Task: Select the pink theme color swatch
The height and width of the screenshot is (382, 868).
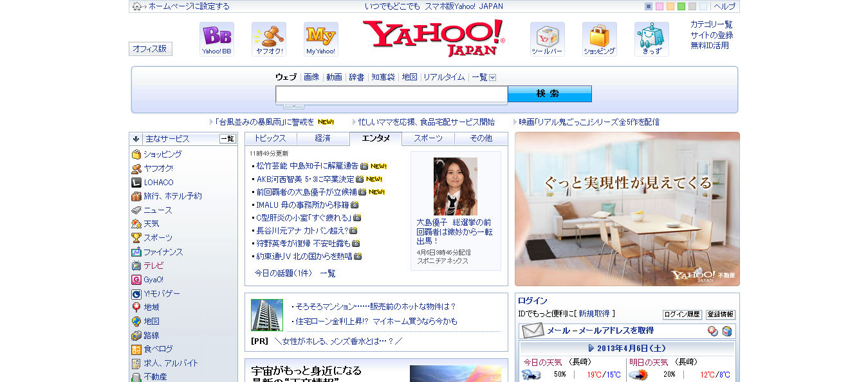Action: [x=660, y=6]
